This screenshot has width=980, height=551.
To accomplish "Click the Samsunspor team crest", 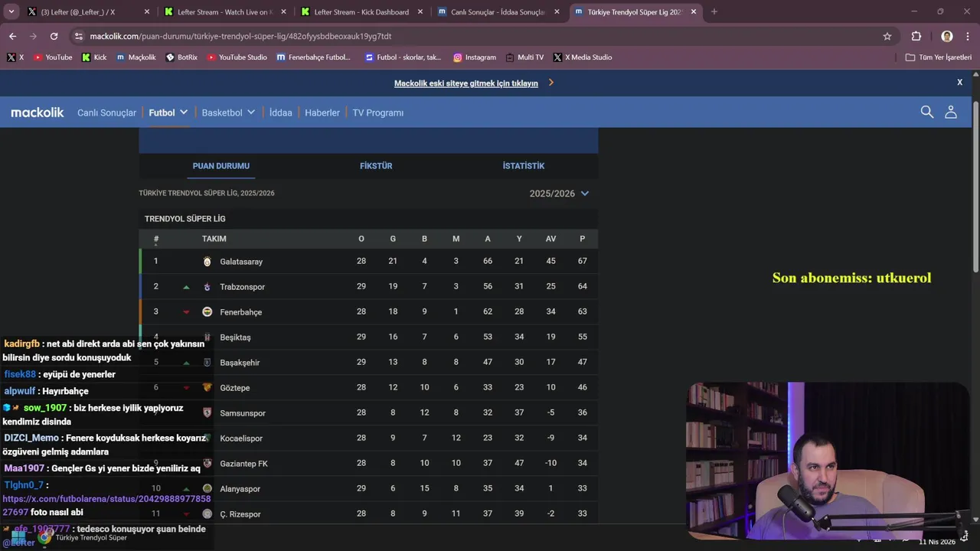I will point(207,413).
